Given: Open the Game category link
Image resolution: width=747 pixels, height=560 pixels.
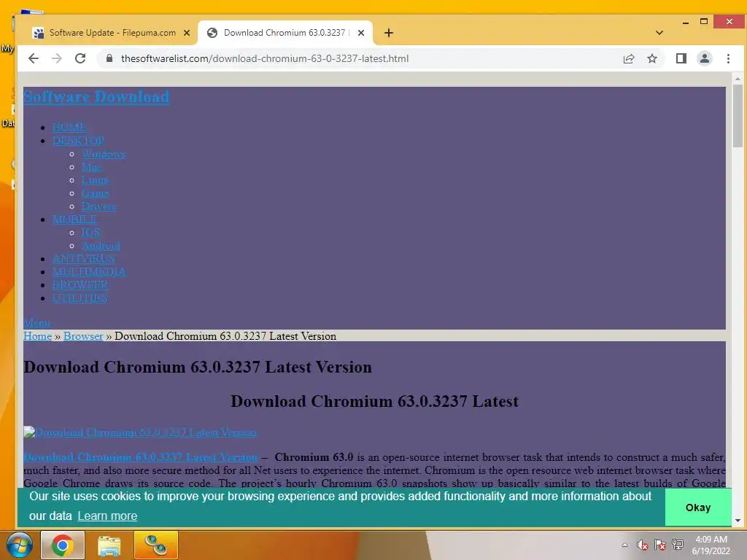Looking at the screenshot, I should 95,193.
